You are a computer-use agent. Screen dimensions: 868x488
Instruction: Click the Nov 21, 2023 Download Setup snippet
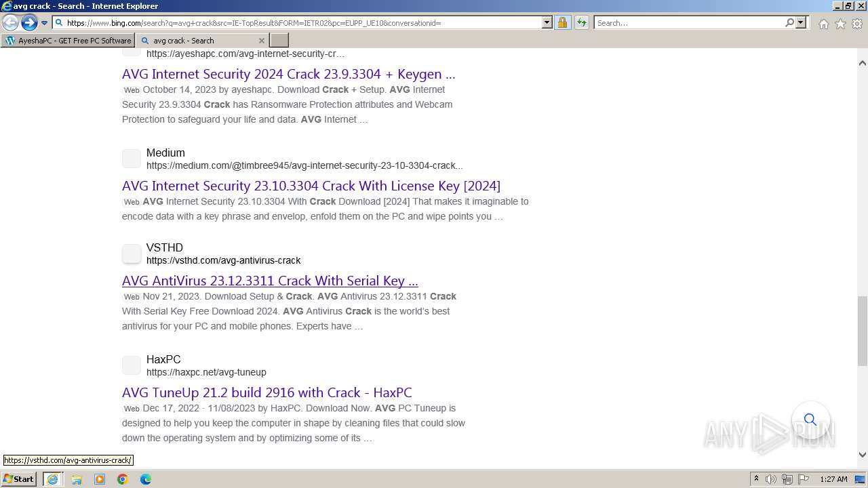coord(290,311)
